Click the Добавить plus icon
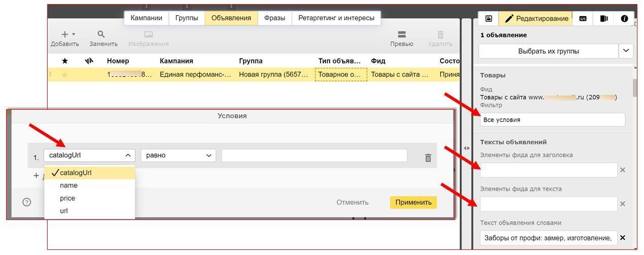This screenshot has height=255, width=644. coord(64,35)
